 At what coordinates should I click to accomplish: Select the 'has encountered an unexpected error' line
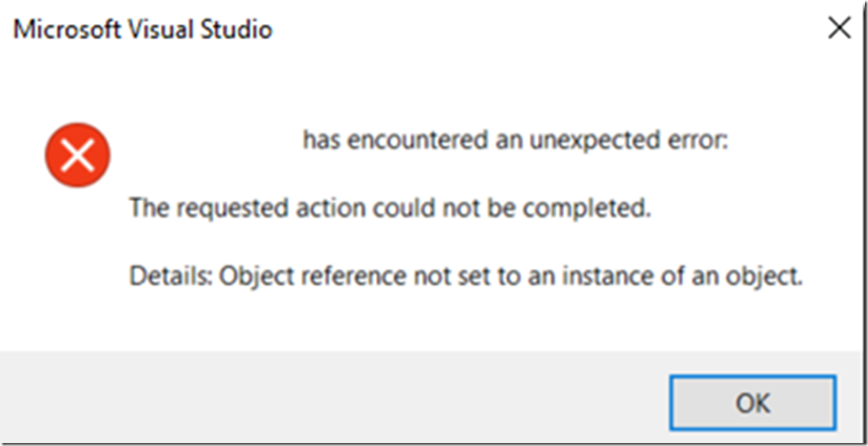515,141
